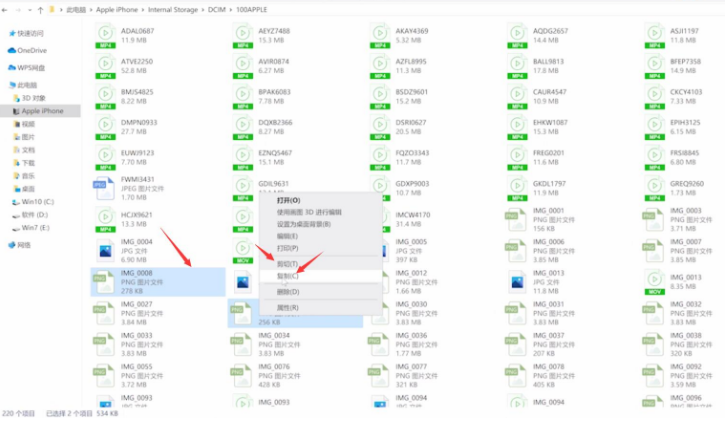Select Win10 (C:) drive in sidebar

pyautogui.click(x=36, y=200)
